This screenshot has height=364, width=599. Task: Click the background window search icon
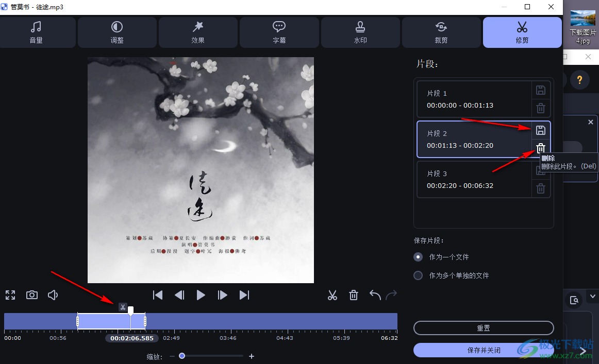(x=574, y=300)
